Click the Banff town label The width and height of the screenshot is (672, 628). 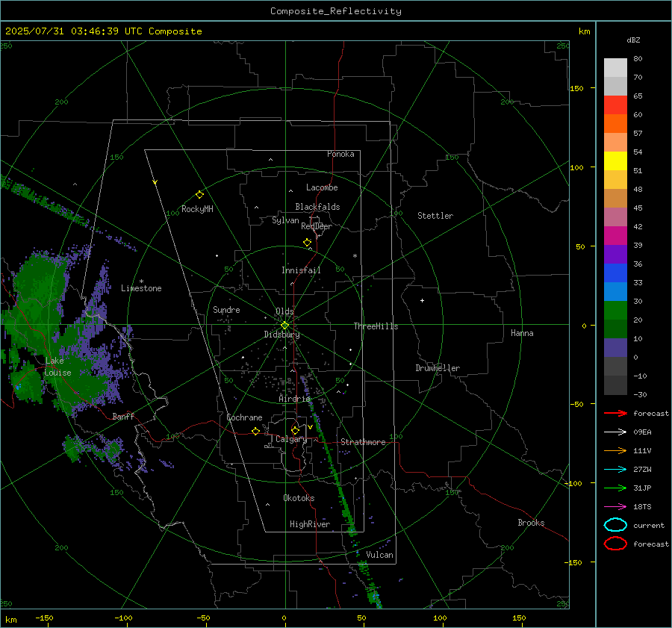(123, 416)
